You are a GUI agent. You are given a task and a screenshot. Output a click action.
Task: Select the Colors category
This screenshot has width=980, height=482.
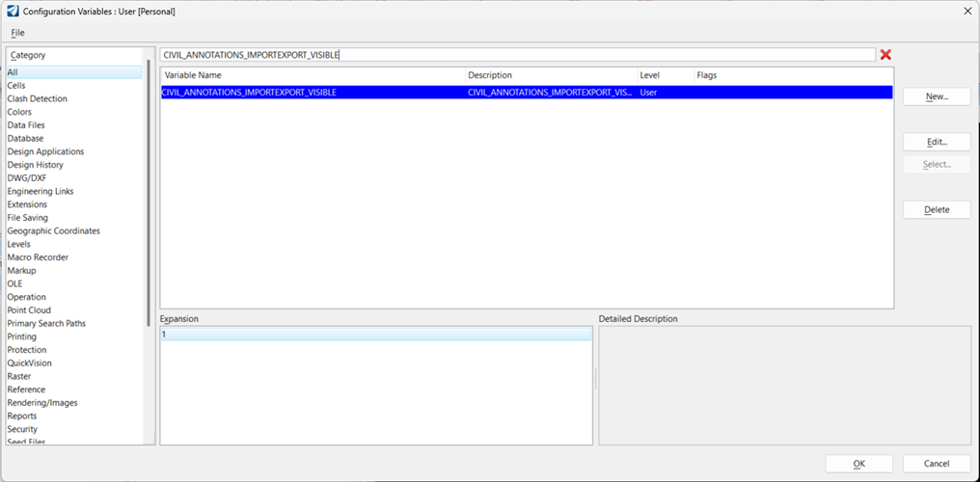click(x=19, y=112)
